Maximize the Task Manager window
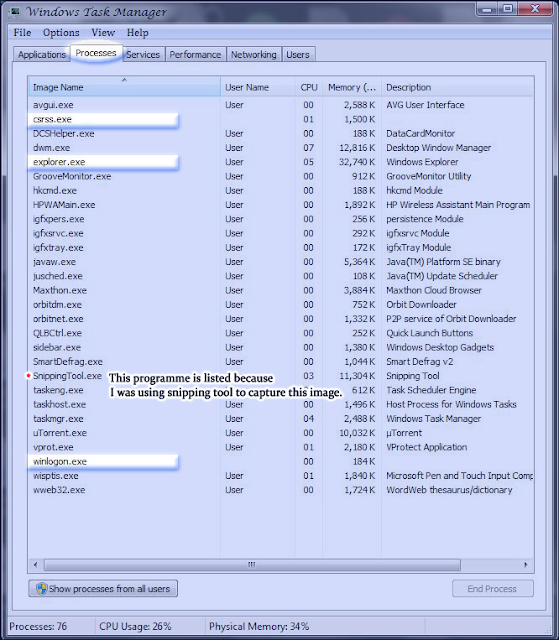 pos(507,9)
